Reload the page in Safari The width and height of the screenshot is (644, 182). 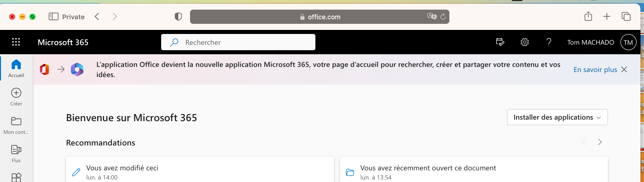(x=443, y=17)
